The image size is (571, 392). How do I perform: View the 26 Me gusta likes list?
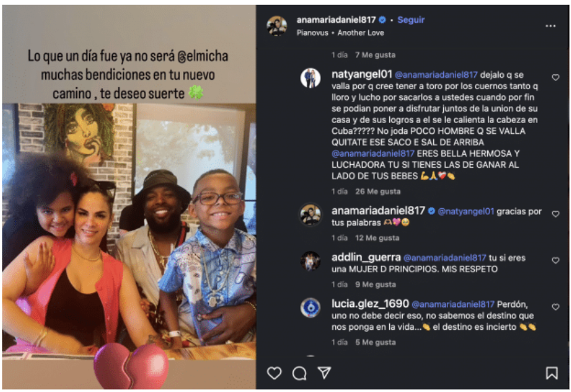(x=378, y=191)
